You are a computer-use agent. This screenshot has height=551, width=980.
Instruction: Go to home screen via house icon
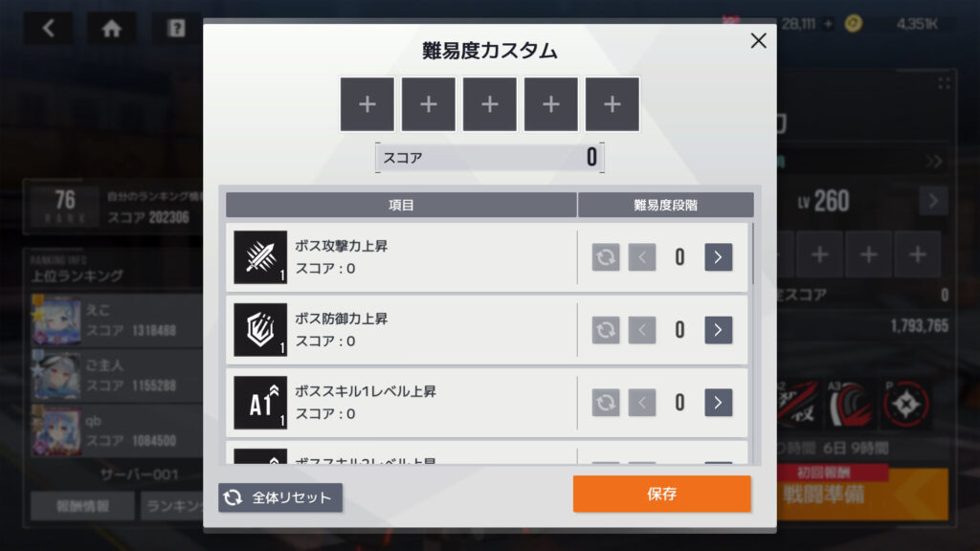[x=111, y=28]
